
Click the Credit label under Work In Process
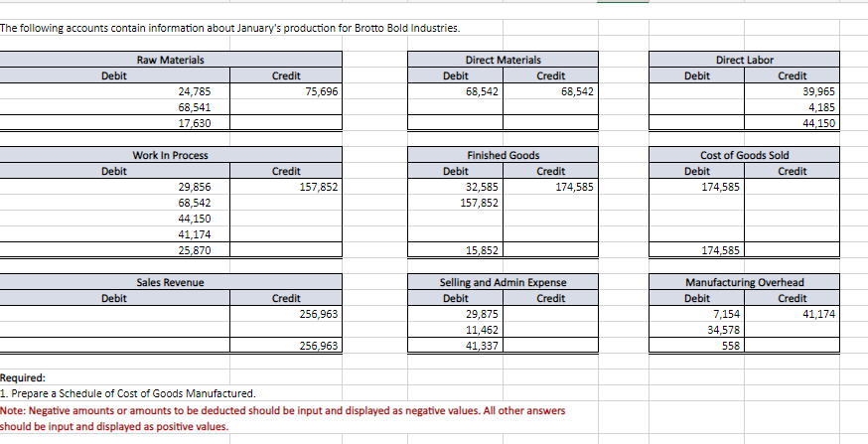pyautogui.click(x=286, y=171)
